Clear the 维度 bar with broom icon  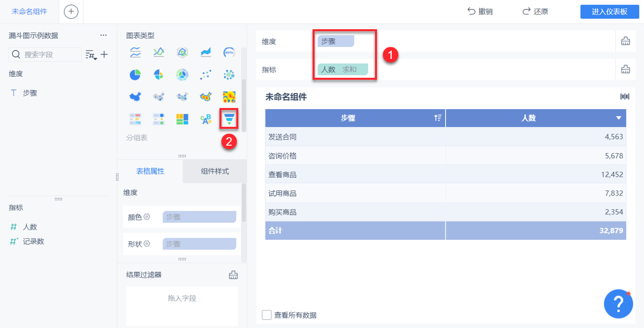click(x=626, y=42)
